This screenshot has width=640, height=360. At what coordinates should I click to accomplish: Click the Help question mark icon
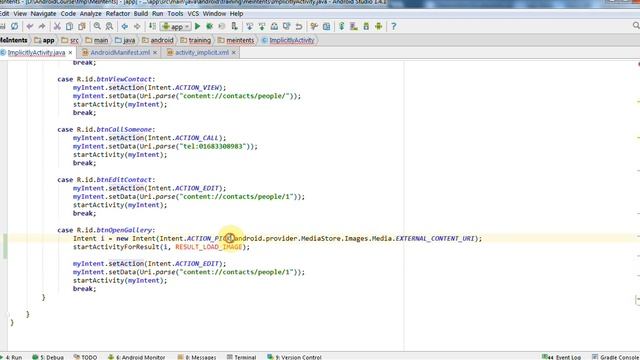393,27
